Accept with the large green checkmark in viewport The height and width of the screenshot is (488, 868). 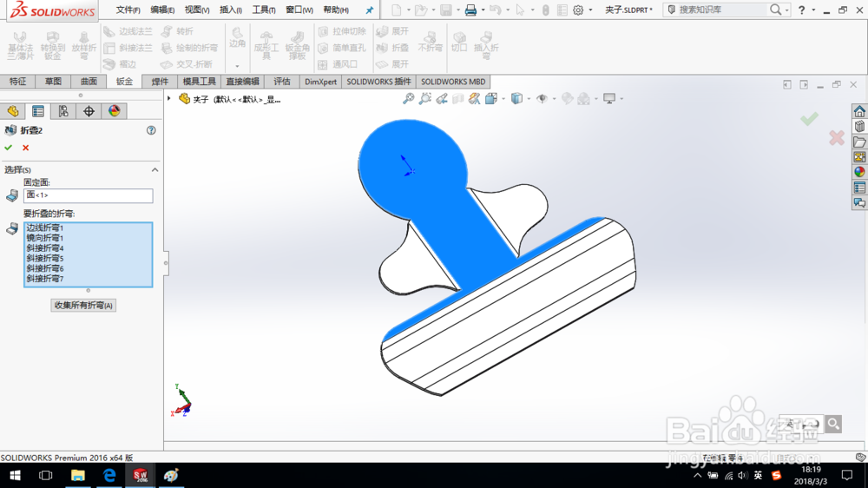pos(809,119)
